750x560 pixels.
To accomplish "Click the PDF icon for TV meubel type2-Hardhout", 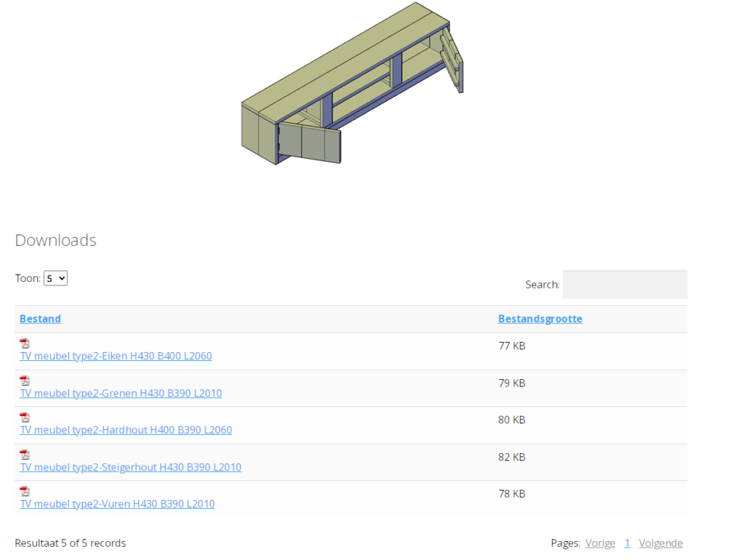I will tap(25, 417).
